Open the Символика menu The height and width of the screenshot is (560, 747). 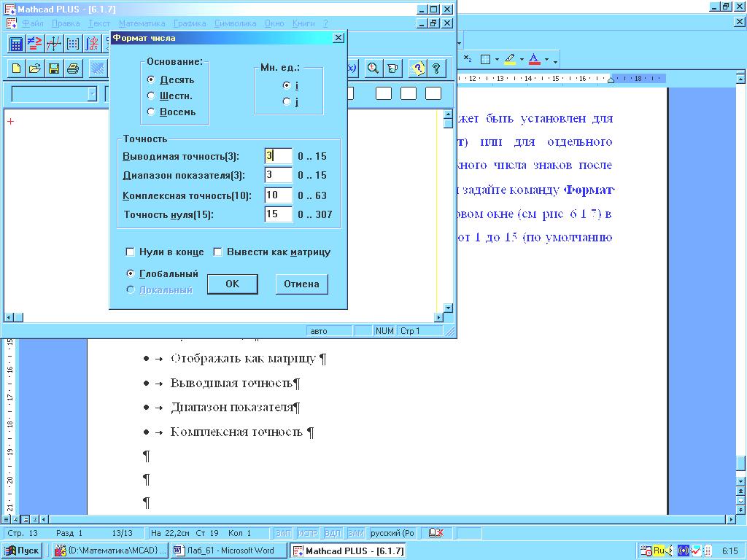(x=236, y=23)
